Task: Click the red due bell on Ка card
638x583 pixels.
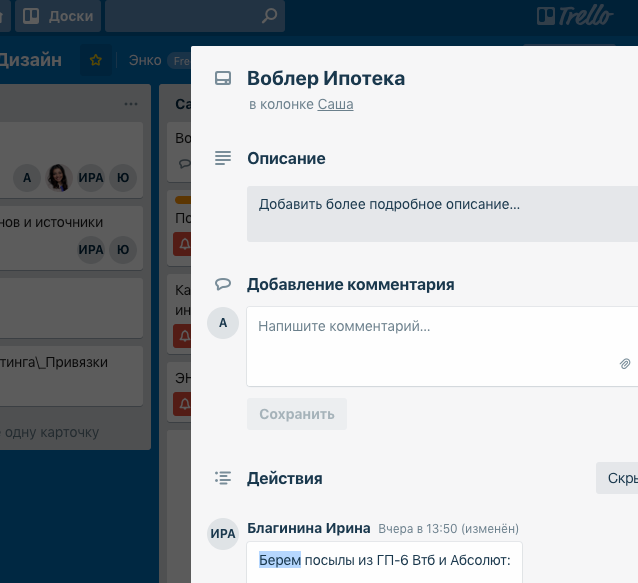Action: click(x=183, y=336)
